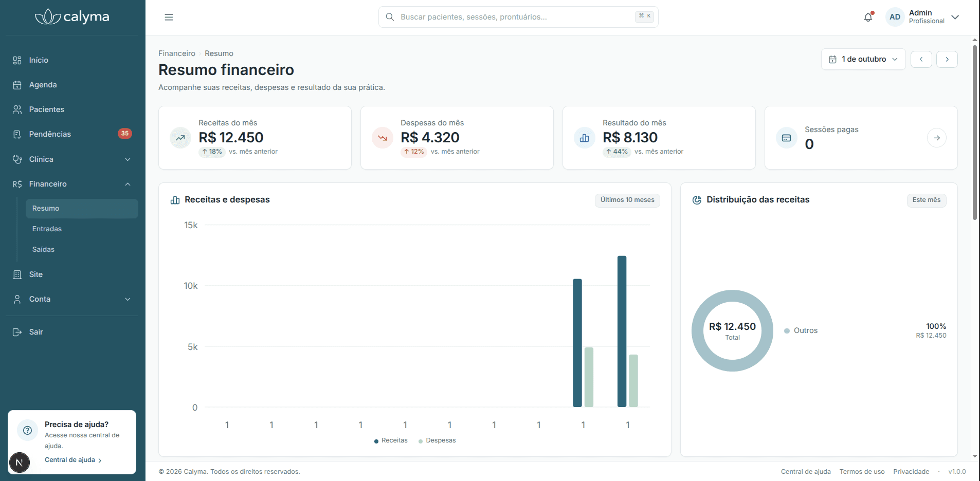Click the Receitas e despesas chart icon
Image resolution: width=980 pixels, height=481 pixels.
(x=175, y=200)
